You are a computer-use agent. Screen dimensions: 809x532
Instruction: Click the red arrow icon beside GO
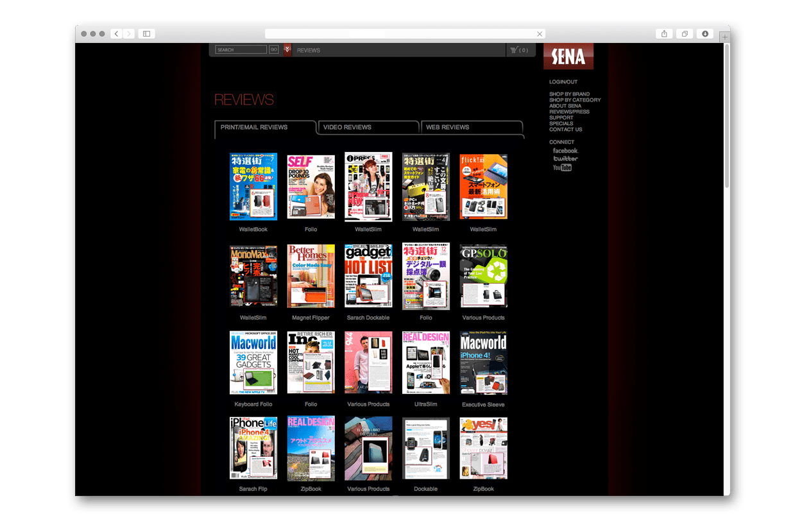(x=287, y=49)
